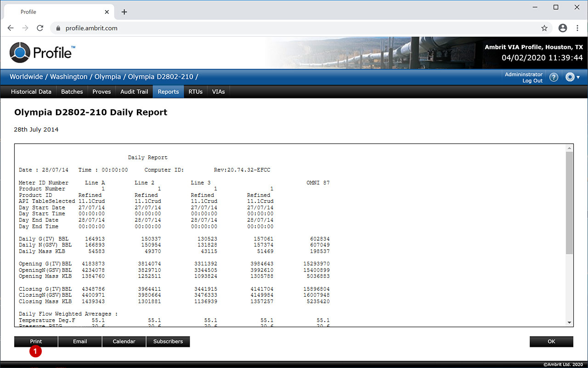Select the RTUs tab
The height and width of the screenshot is (368, 588).
tap(195, 92)
